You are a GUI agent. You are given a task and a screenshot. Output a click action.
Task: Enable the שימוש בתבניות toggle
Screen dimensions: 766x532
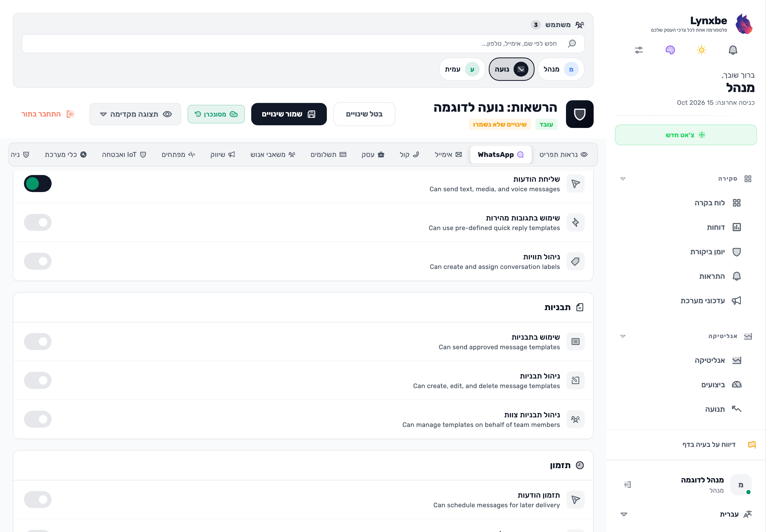tap(38, 341)
